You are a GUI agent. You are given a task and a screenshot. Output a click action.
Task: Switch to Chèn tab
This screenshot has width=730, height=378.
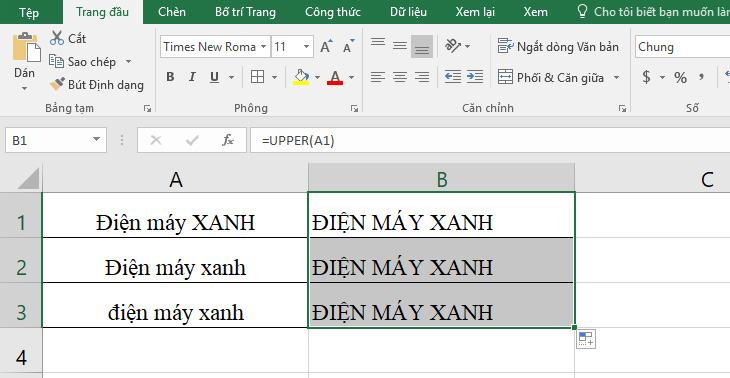[x=172, y=12]
